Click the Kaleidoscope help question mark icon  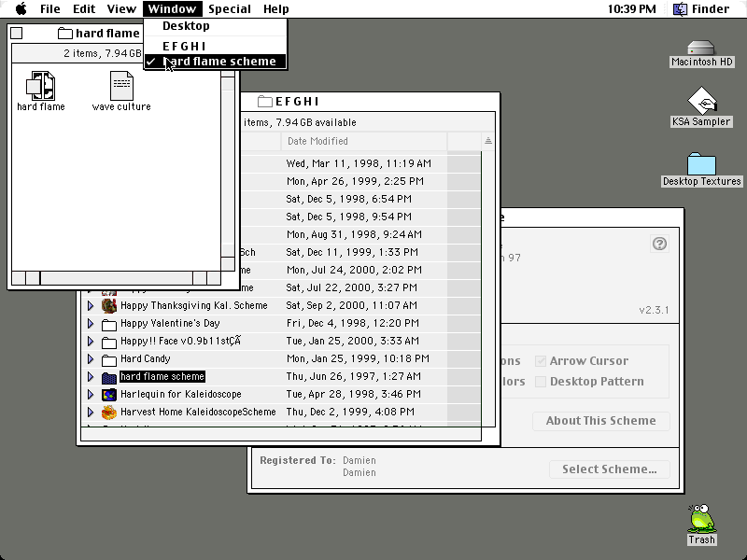pyautogui.click(x=659, y=244)
